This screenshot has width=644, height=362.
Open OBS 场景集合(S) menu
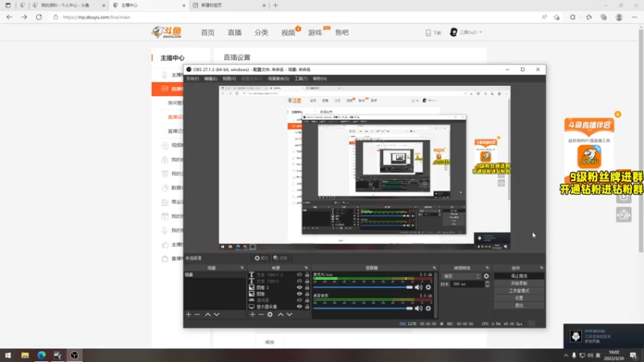point(278,78)
